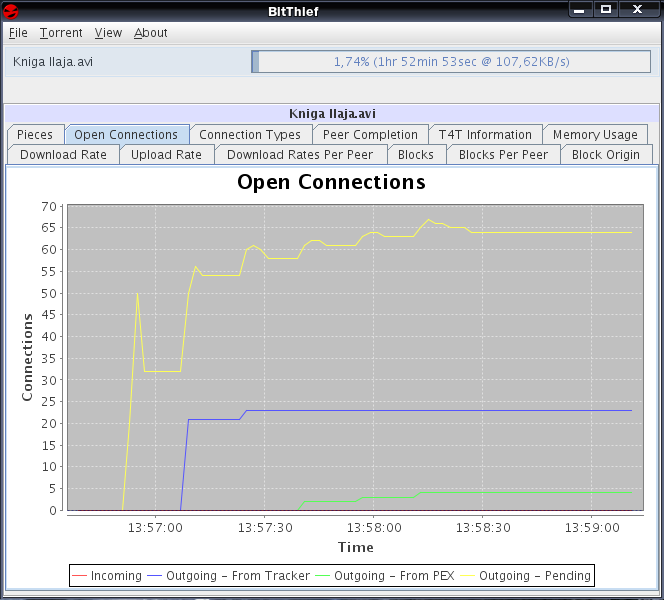Click Outgoing - From PEX legend label
The image size is (664, 600).
pos(394,576)
